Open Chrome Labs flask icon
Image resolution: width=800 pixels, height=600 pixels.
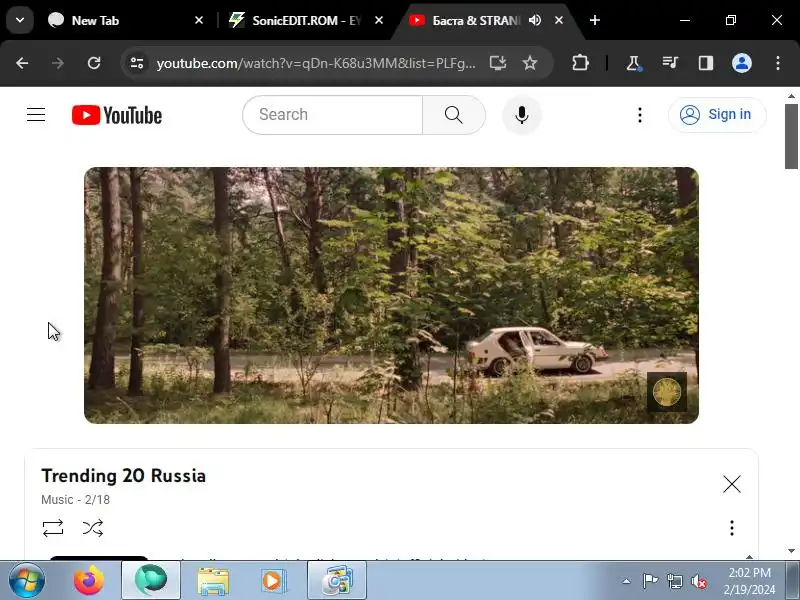[x=633, y=63]
